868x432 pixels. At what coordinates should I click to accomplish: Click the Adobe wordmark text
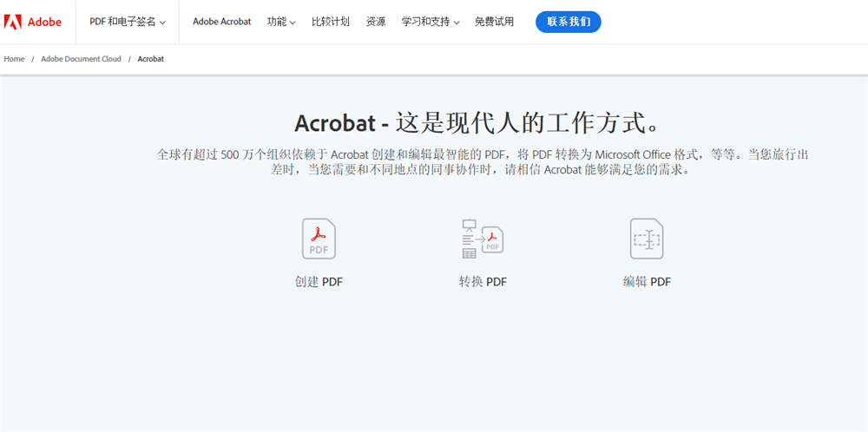tap(45, 23)
